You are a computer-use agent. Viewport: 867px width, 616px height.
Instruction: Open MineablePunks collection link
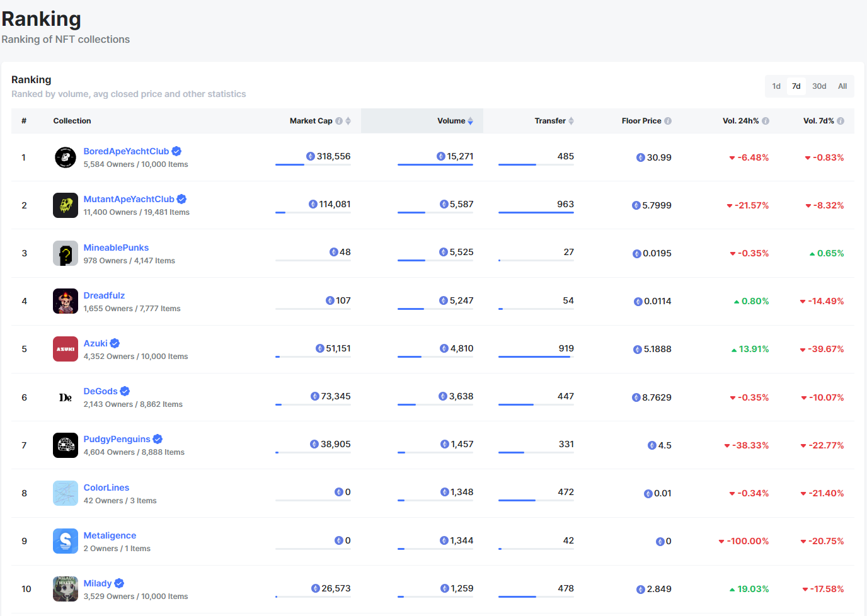tap(116, 248)
